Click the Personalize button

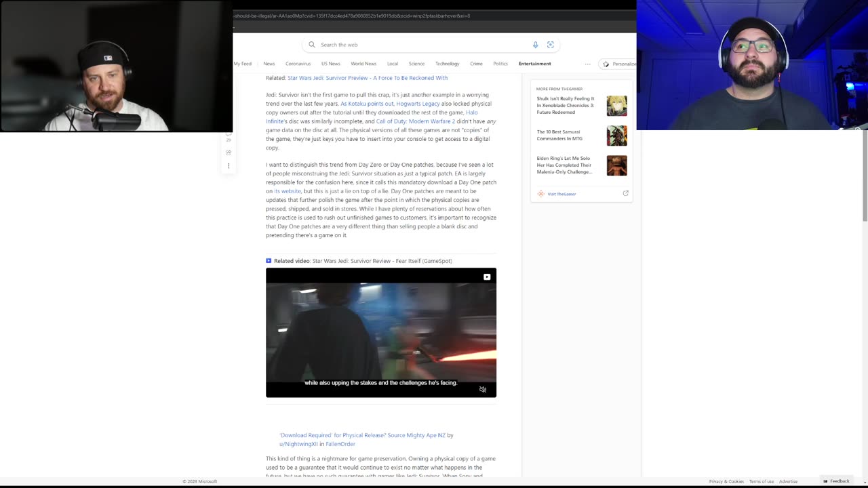click(x=618, y=64)
